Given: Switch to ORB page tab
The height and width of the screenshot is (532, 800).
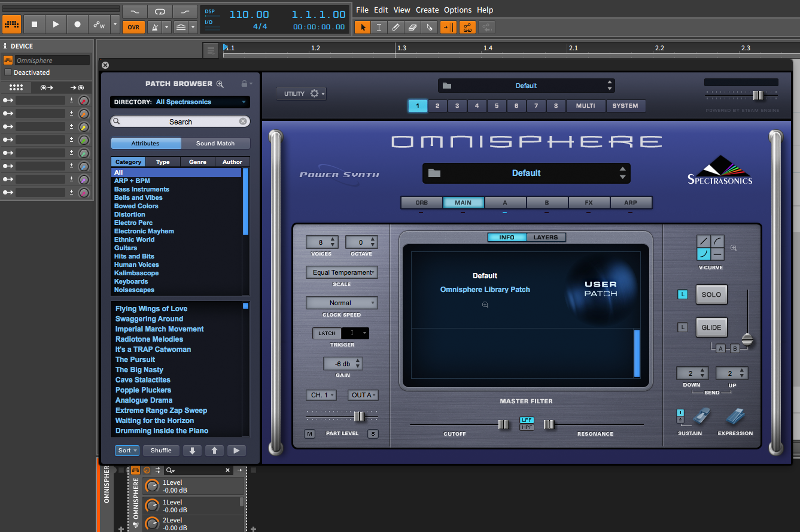Looking at the screenshot, I should pos(421,203).
